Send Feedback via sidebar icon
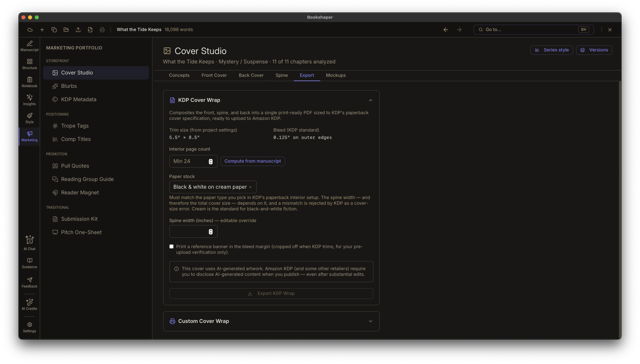This screenshot has height=364, width=640. pyautogui.click(x=29, y=283)
